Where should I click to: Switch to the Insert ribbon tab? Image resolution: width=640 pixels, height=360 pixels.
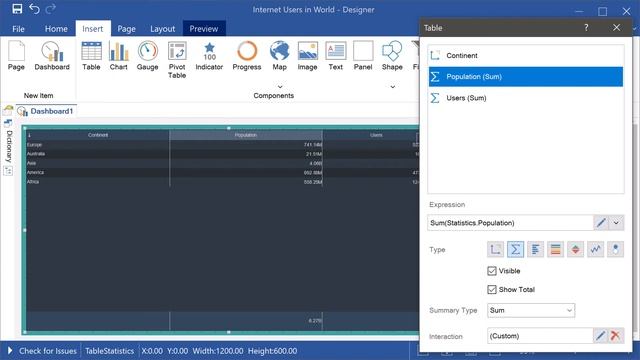click(x=93, y=29)
